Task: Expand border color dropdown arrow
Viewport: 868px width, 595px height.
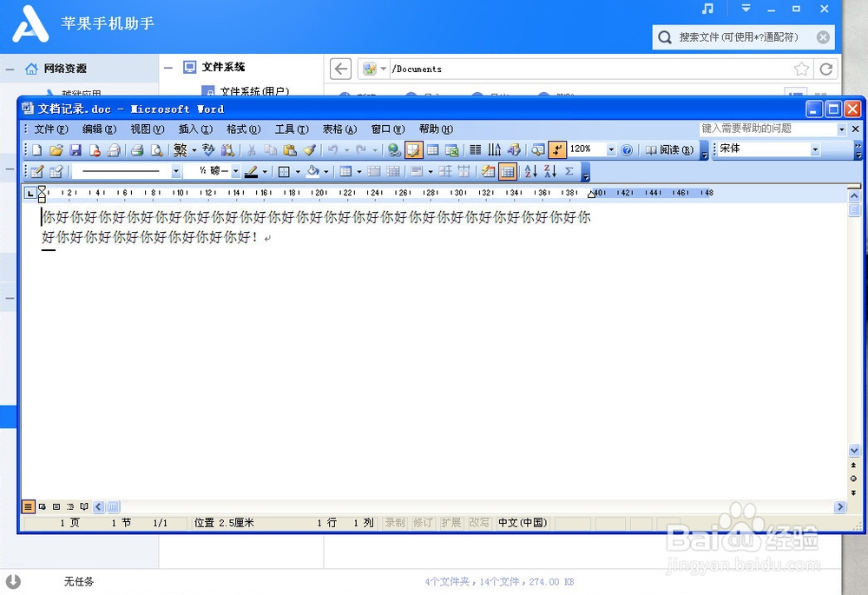Action: (265, 172)
